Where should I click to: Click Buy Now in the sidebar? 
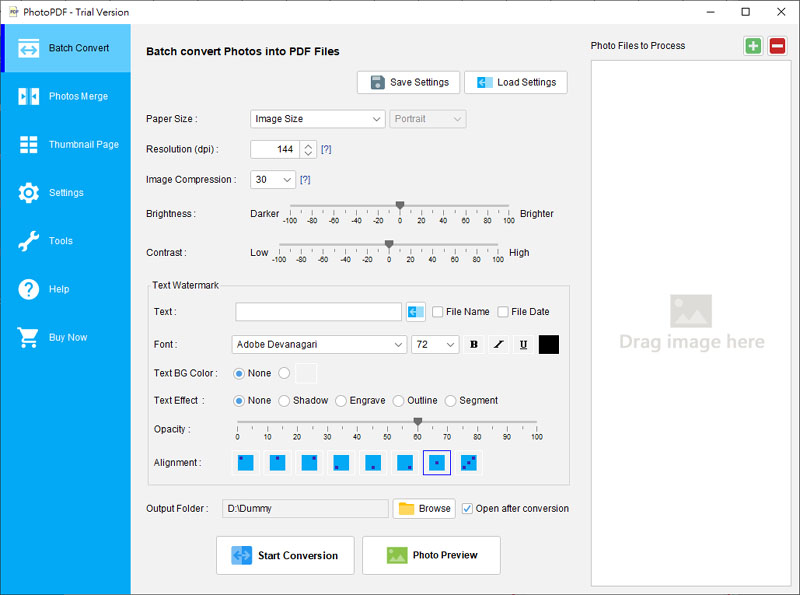click(x=66, y=337)
